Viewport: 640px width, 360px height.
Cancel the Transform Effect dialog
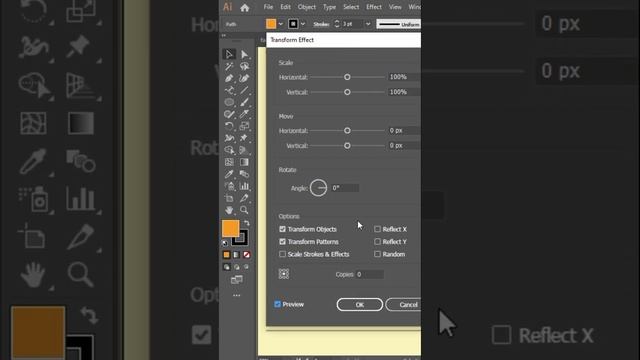[403, 304]
